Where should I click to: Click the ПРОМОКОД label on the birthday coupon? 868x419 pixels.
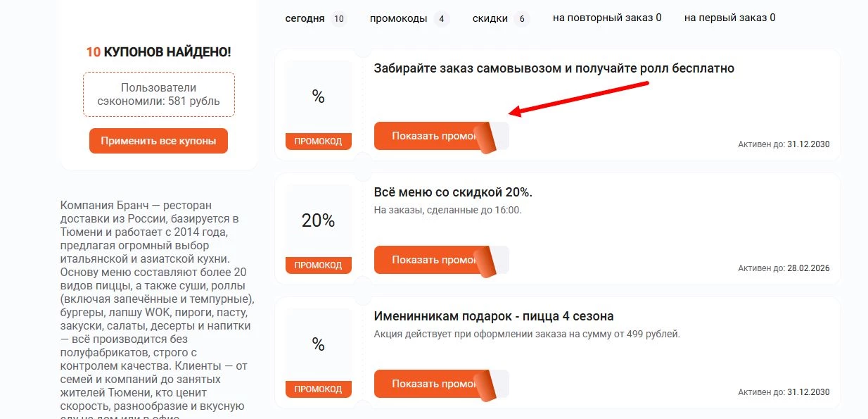(318, 389)
